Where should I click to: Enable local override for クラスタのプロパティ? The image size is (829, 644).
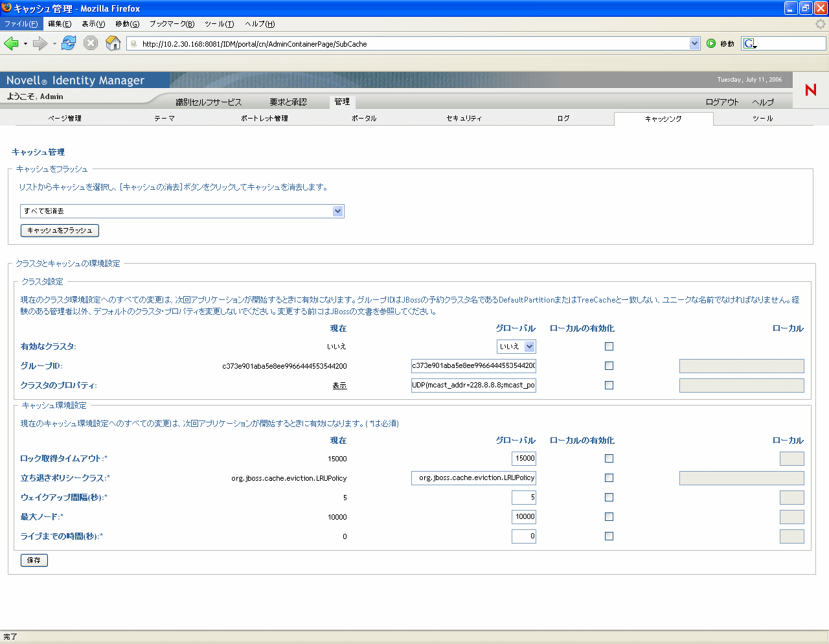point(609,385)
